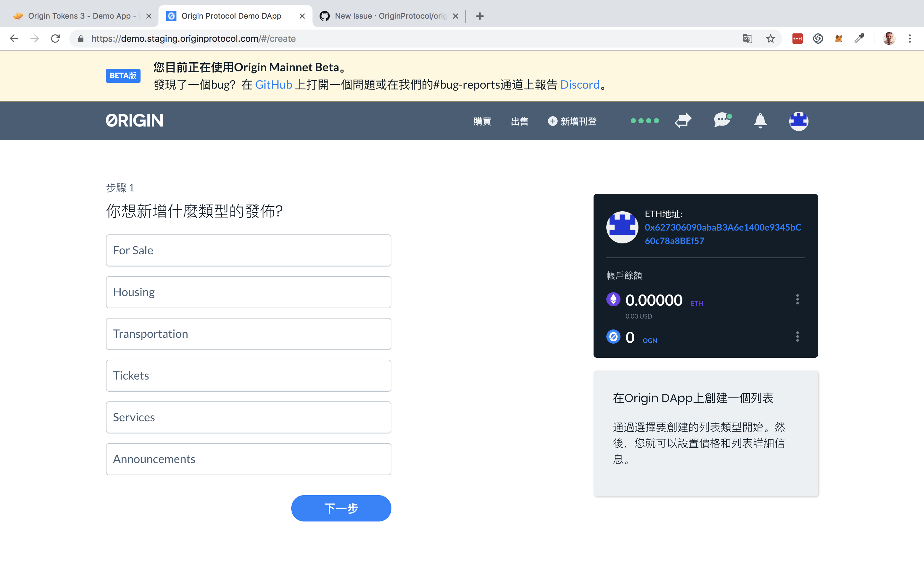924x578 pixels.
Task: Open the Discord link in banner
Action: point(580,84)
